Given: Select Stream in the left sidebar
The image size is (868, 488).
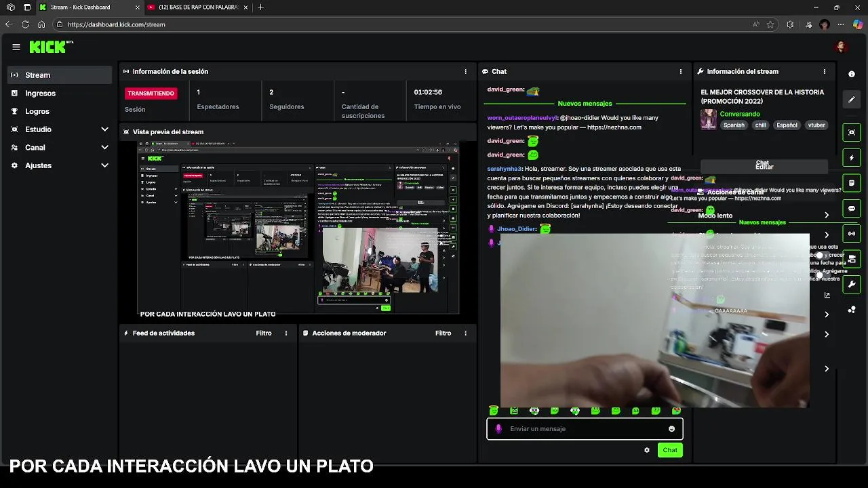Looking at the screenshot, I should (x=60, y=75).
